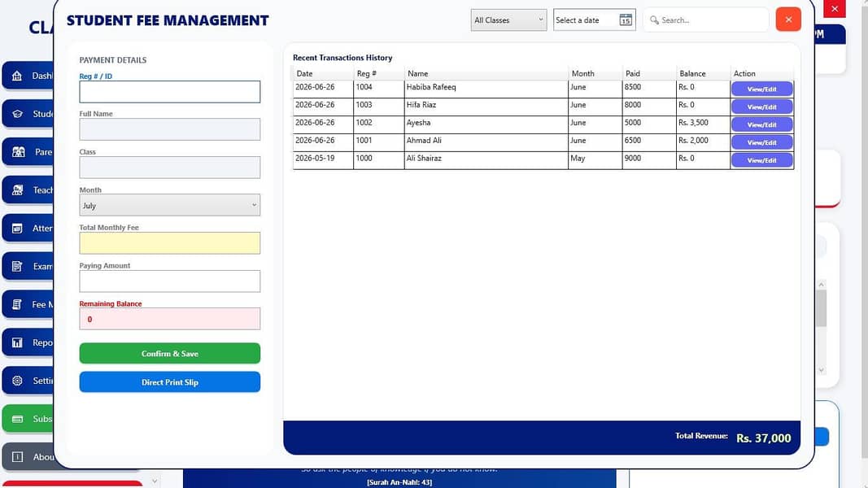Sort by Month column header

(x=595, y=73)
